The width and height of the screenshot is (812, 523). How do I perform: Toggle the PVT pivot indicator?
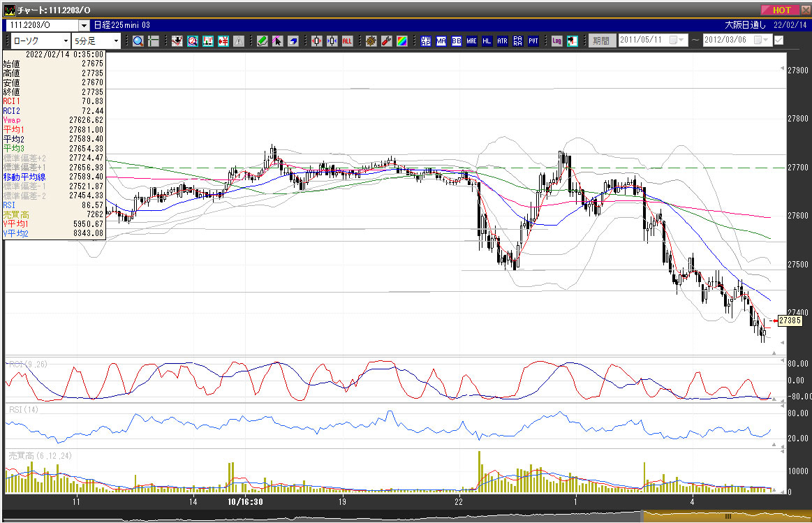tap(533, 41)
